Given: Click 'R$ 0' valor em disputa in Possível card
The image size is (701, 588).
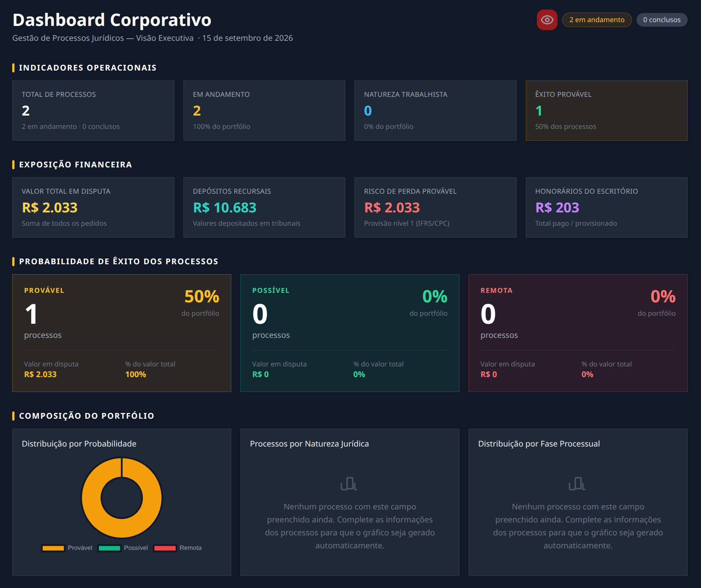Looking at the screenshot, I should pos(261,374).
